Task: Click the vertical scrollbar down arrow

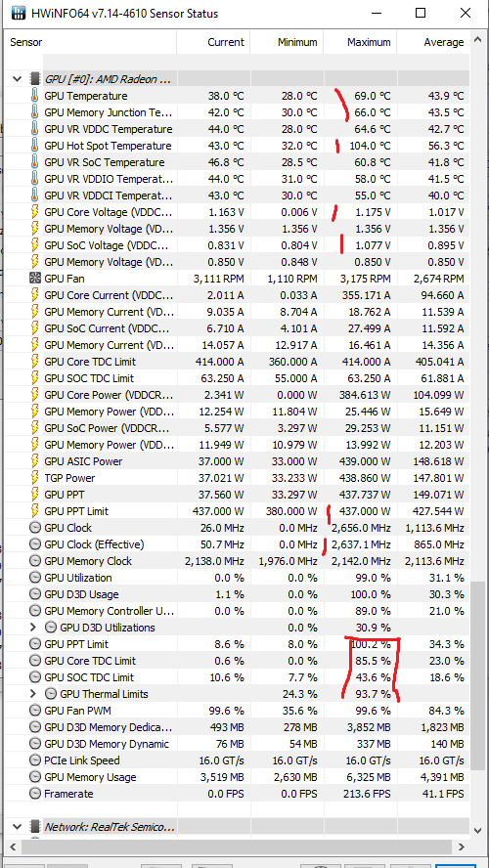Action: click(x=478, y=830)
